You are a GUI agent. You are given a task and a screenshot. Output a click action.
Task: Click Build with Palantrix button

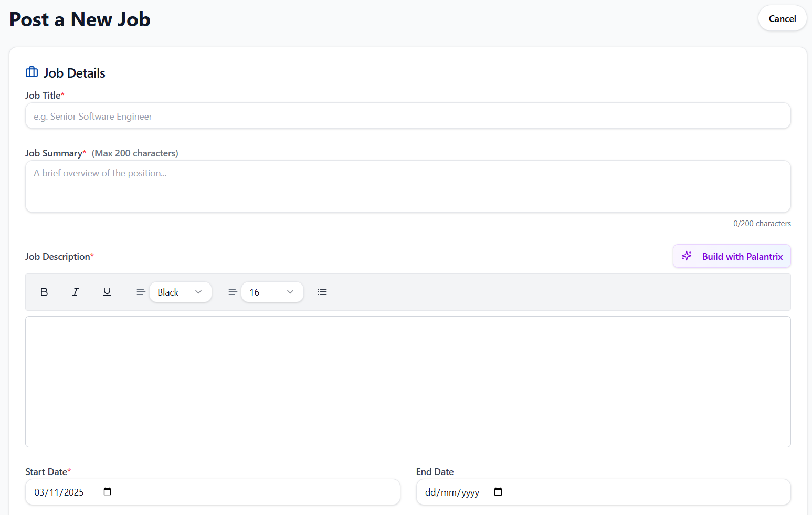[x=732, y=256]
